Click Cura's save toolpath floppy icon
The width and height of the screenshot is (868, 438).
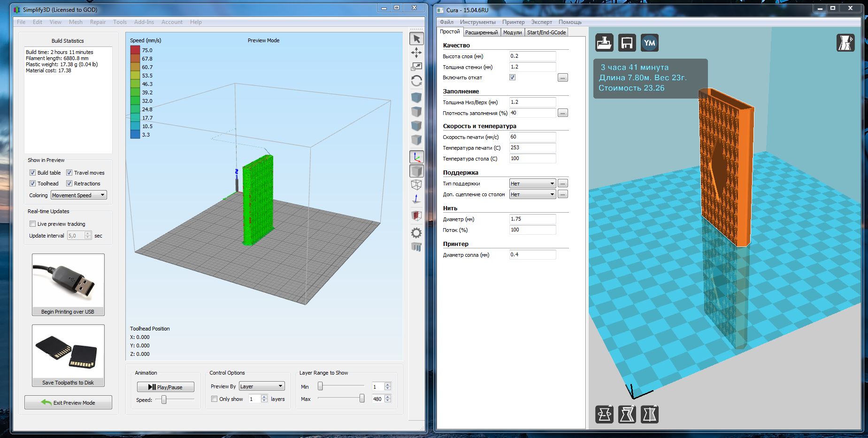(x=627, y=43)
